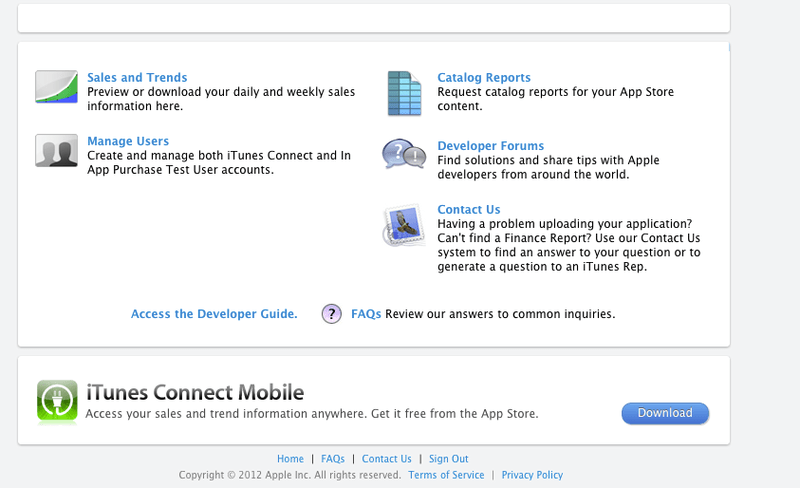Click the green iTunes Connect Mobile plug icon
The image size is (800, 488).
57,402
